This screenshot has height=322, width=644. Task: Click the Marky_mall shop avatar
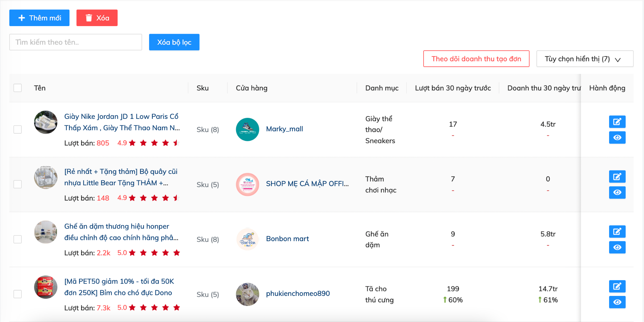pos(247,129)
